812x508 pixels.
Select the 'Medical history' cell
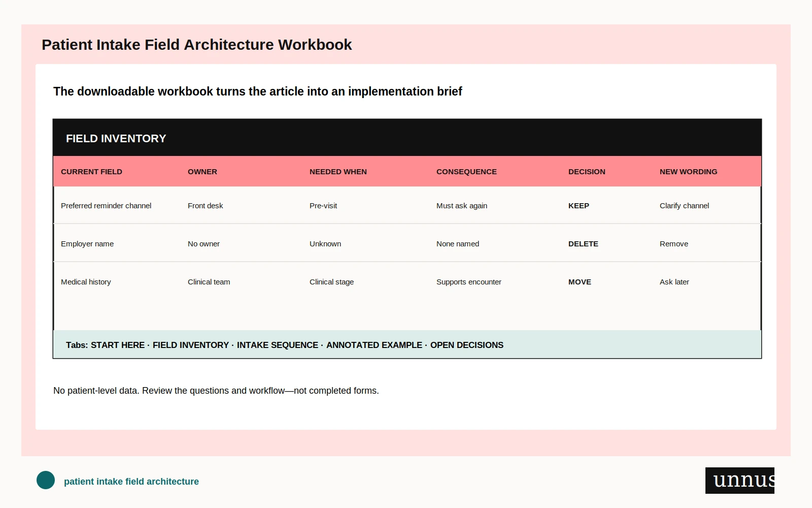(86, 282)
